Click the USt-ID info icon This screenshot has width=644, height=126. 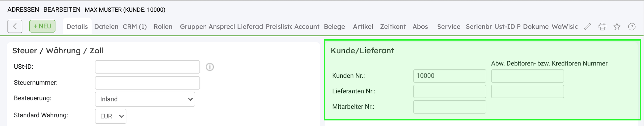click(x=210, y=67)
